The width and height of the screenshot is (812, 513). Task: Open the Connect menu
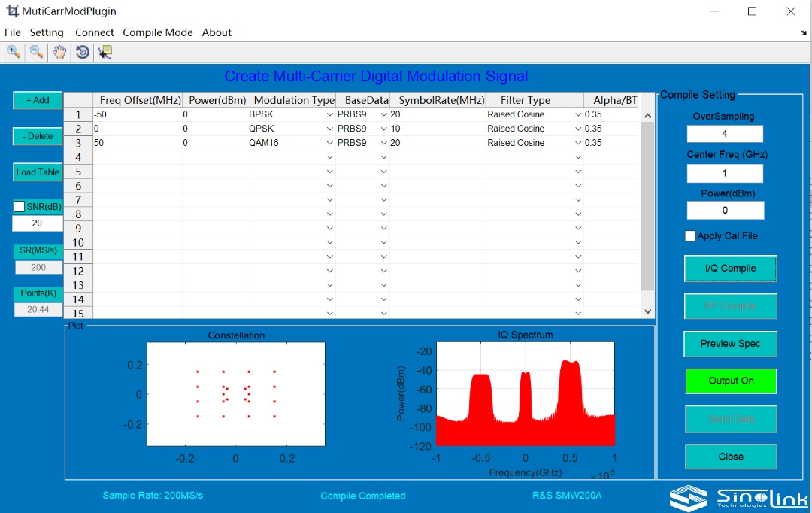[x=94, y=32]
